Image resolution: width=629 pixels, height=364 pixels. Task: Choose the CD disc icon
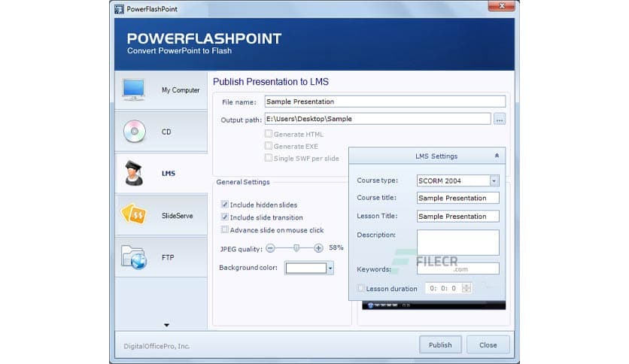(135, 132)
